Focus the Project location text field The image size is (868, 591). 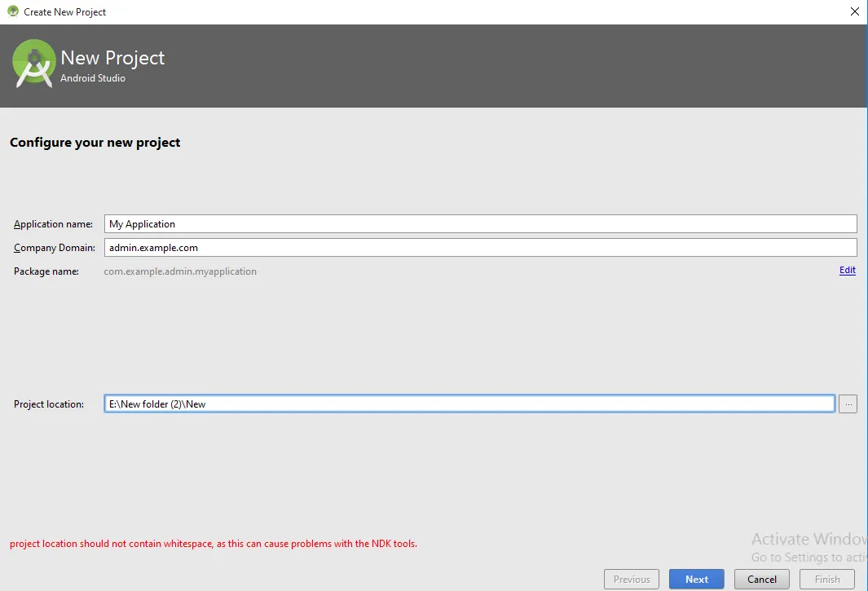coord(469,404)
